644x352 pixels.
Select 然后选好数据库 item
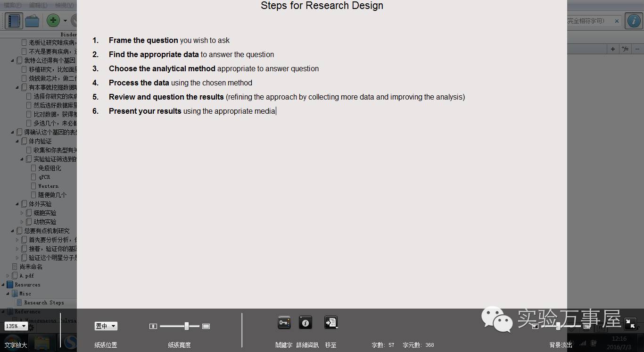(55, 105)
